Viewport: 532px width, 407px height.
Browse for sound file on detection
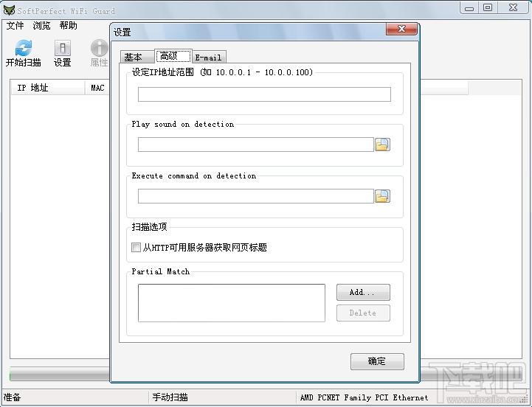coord(382,145)
